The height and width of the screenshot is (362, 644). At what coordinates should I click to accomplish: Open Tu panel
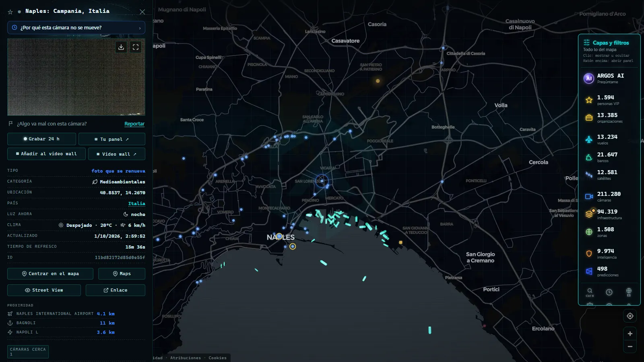point(112,139)
